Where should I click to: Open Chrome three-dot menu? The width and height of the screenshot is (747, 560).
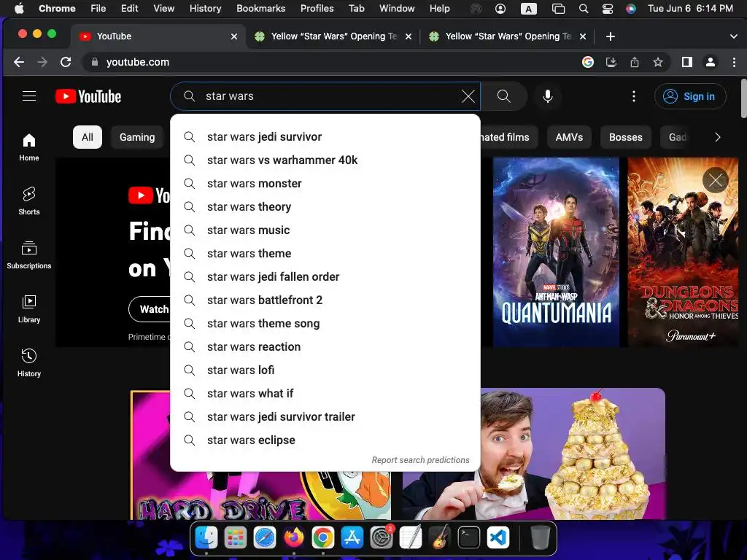click(x=734, y=62)
